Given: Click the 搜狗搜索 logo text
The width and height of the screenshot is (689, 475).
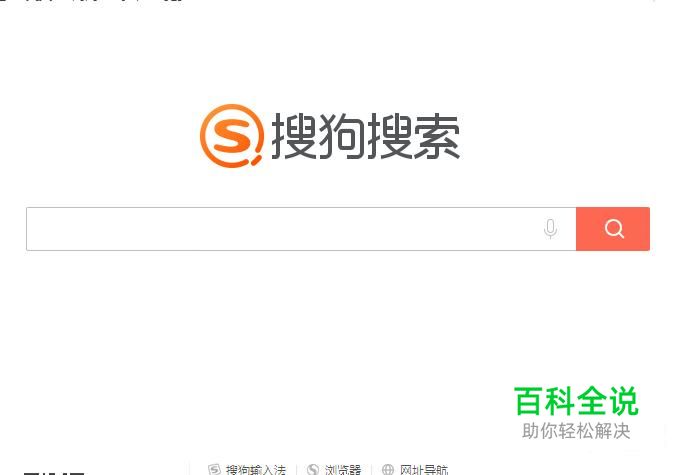Looking at the screenshot, I should 366,136.
